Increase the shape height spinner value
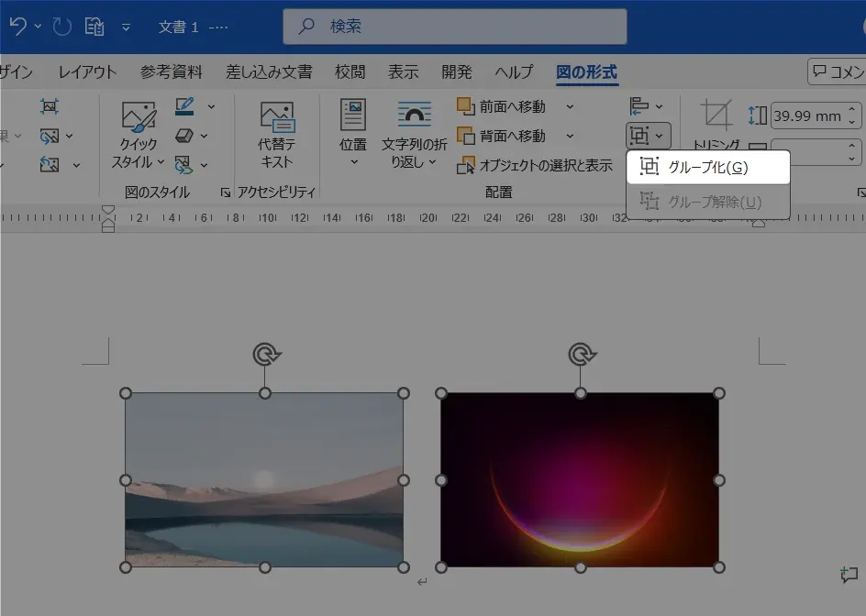The image size is (866, 616). click(852, 109)
